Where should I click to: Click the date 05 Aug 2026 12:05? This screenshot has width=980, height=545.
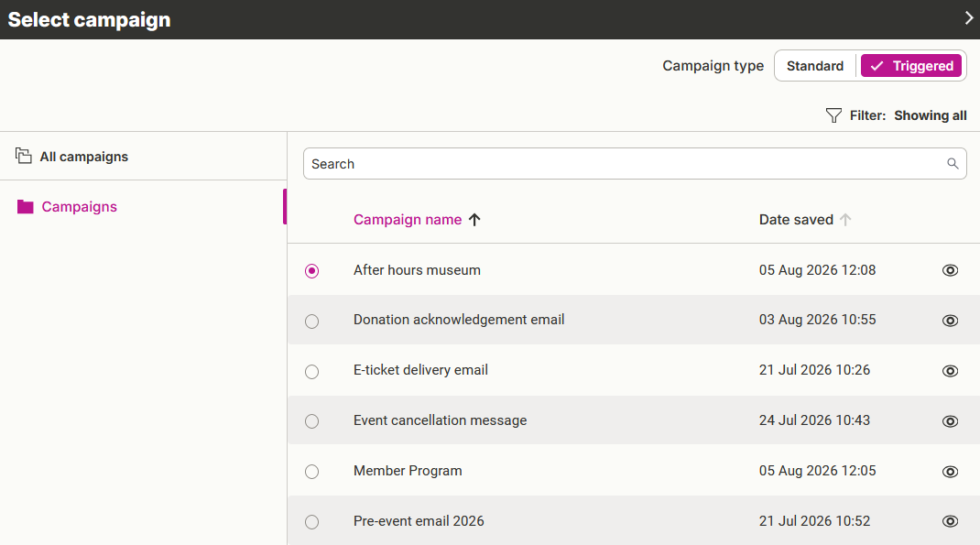[x=818, y=471]
